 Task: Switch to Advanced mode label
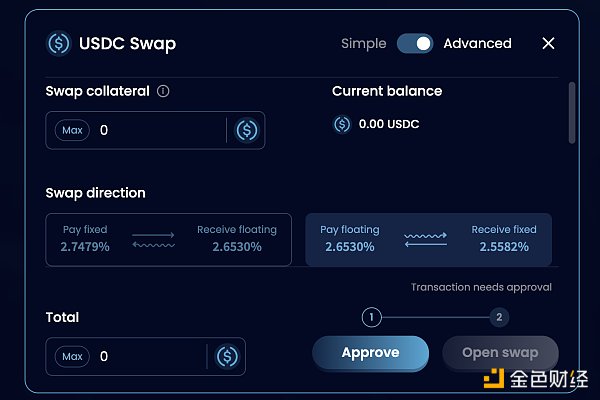[477, 43]
